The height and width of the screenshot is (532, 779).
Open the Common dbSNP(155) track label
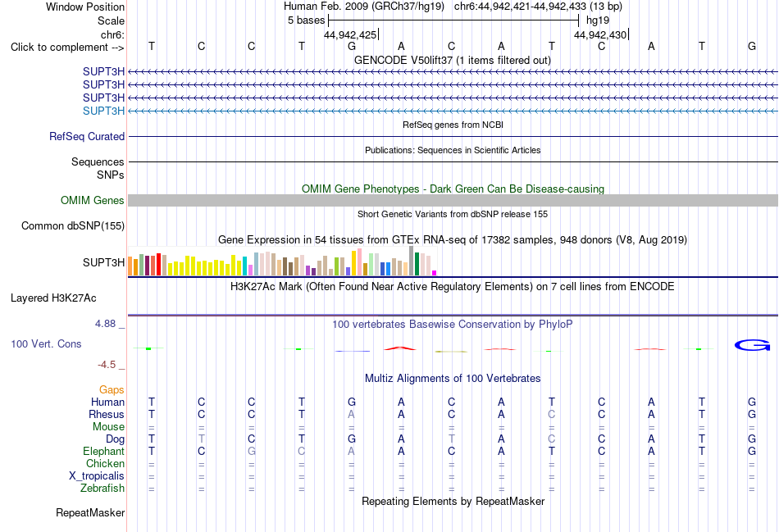click(x=72, y=225)
